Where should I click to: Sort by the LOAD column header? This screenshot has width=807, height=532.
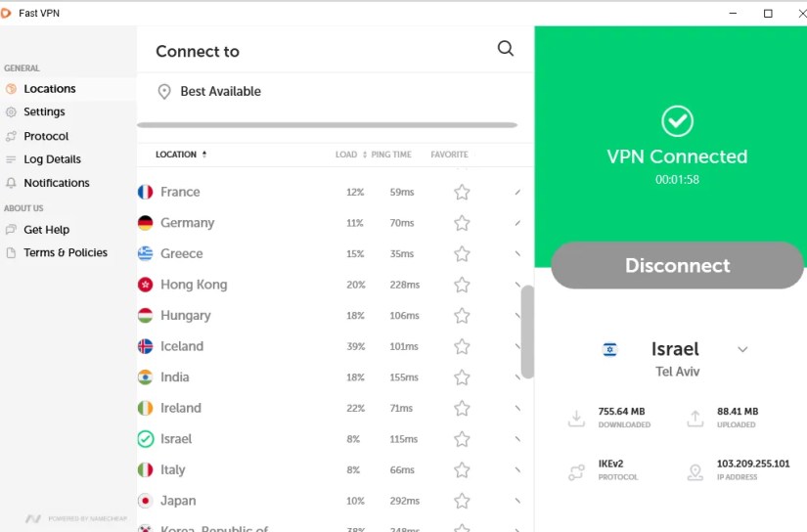pos(346,155)
